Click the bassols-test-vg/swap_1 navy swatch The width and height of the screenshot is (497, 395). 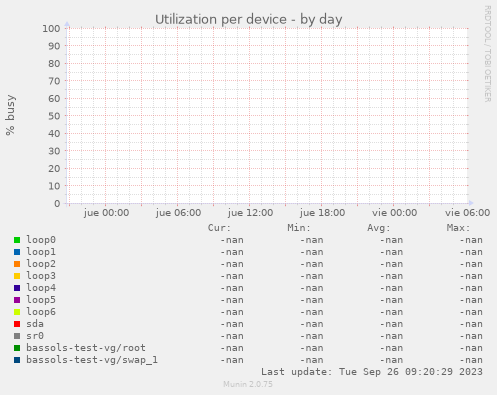17,360
